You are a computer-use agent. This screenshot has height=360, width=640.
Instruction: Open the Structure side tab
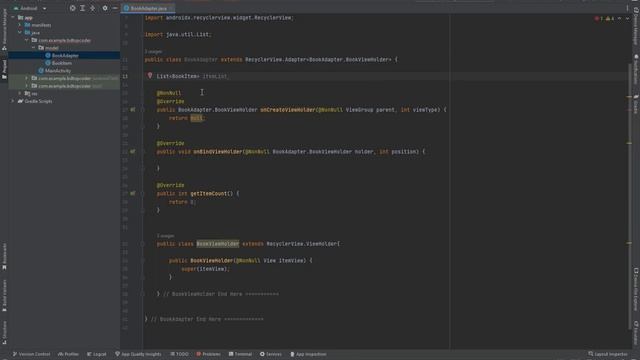click(x=4, y=332)
